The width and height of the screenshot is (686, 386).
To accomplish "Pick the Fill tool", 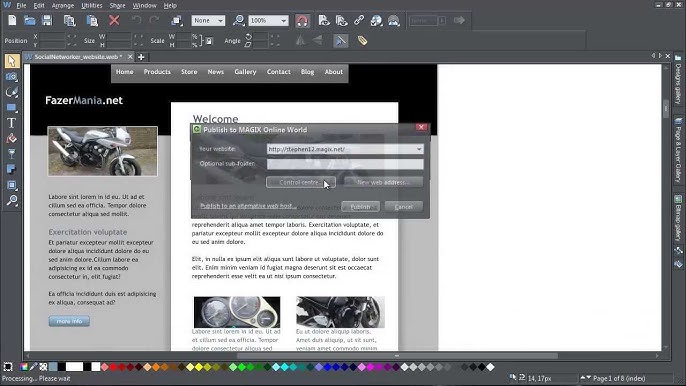I will coord(12,139).
